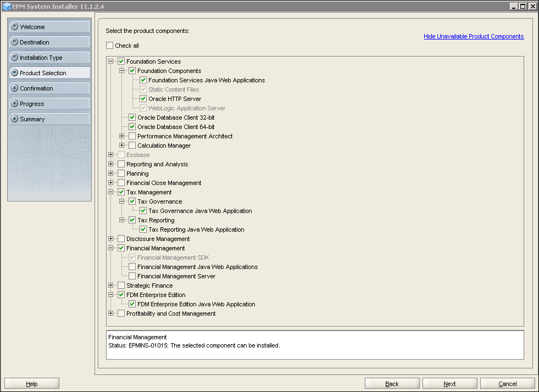Check the Calculation Manager checkbox
This screenshot has height=392, width=539.
point(132,145)
